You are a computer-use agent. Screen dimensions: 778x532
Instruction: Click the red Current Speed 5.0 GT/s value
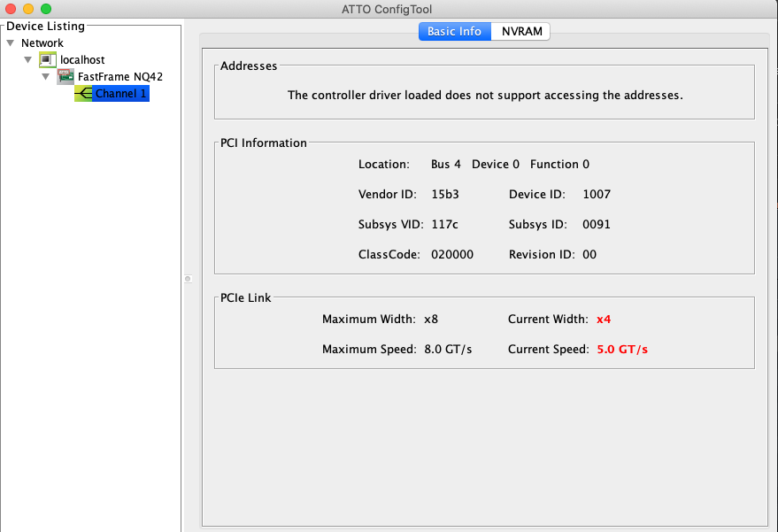622,350
